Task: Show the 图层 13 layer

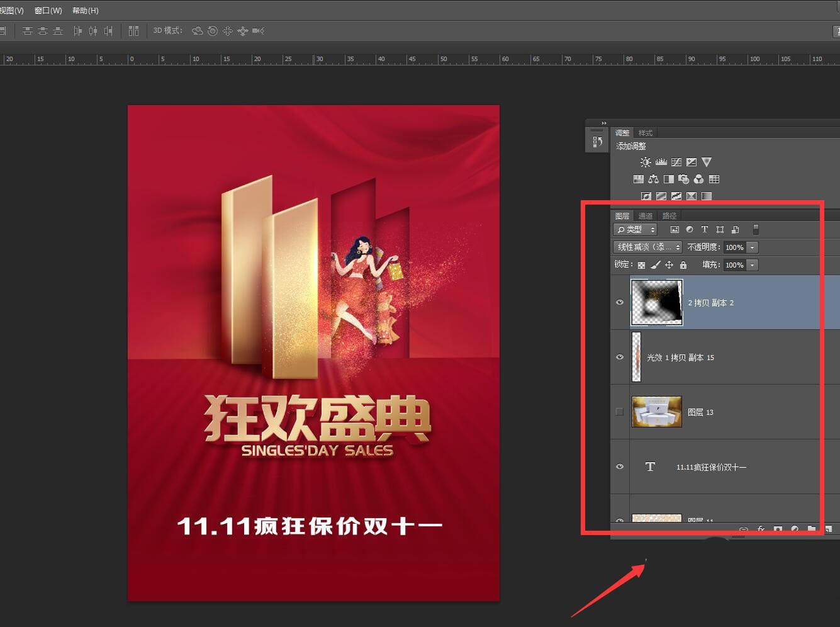Action: (x=620, y=412)
